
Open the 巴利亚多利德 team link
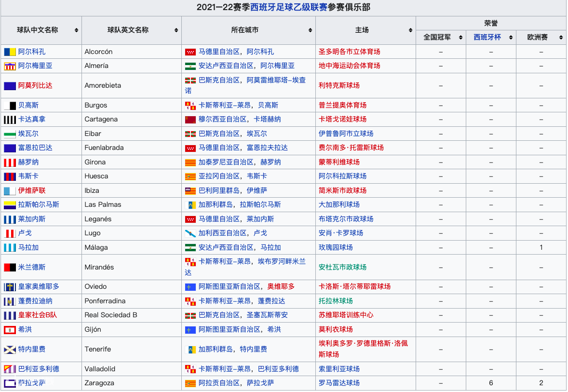coord(39,369)
